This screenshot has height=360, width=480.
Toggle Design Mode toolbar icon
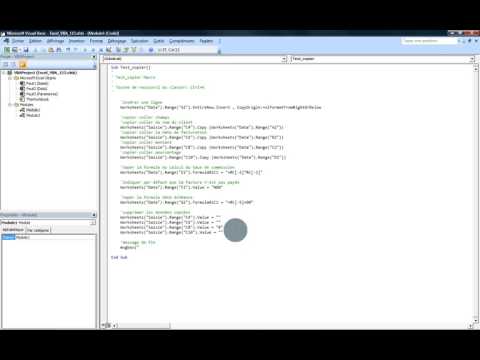tap(109, 50)
